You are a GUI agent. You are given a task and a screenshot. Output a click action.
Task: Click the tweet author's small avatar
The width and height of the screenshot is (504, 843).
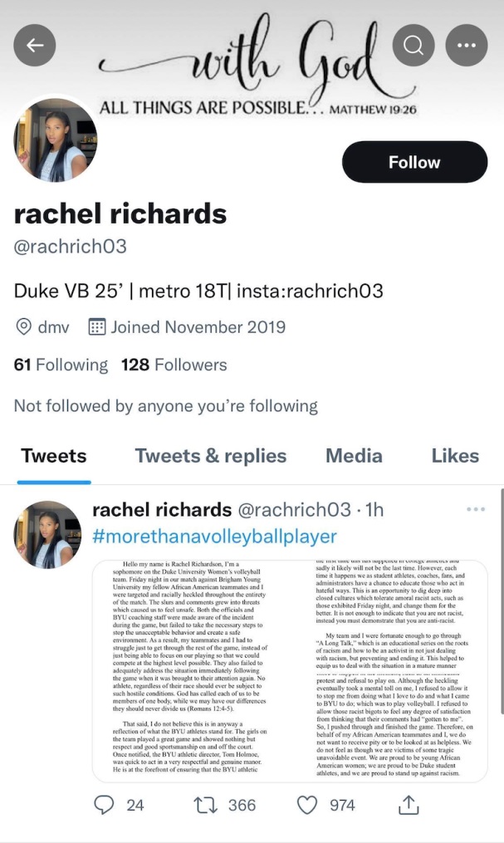[48, 534]
